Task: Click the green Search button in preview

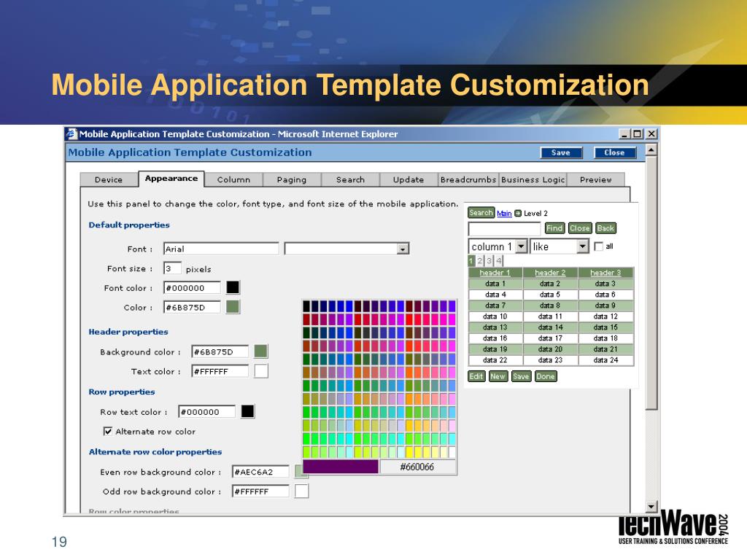Action: 481,213
